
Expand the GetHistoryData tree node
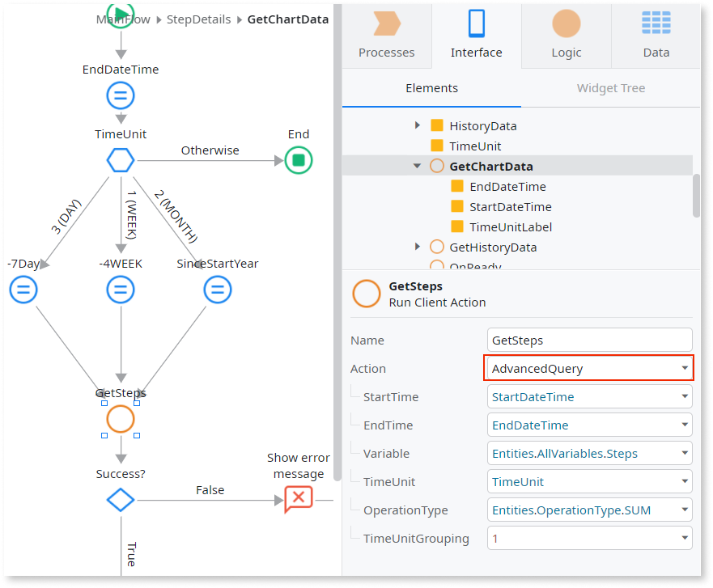[418, 247]
